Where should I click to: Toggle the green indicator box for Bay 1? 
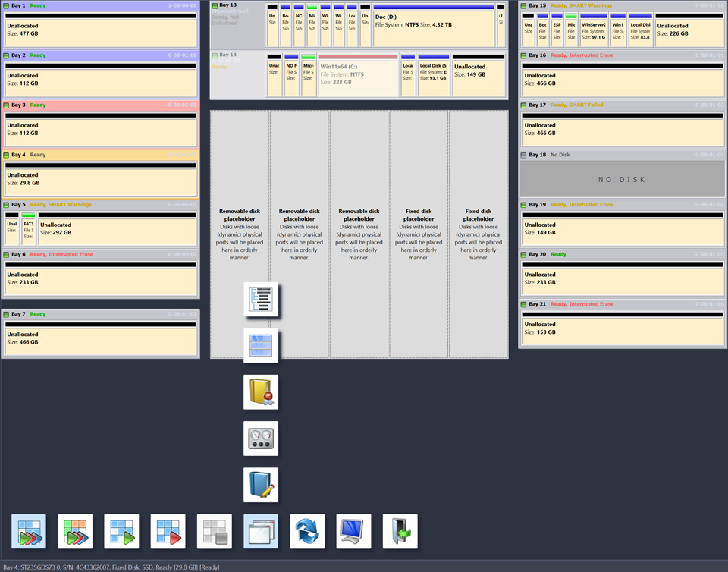6,6
